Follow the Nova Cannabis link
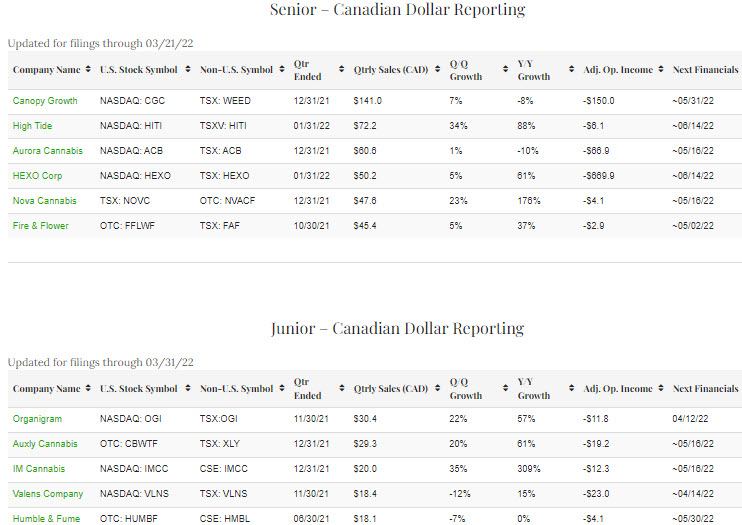The image size is (742, 525). tap(44, 201)
